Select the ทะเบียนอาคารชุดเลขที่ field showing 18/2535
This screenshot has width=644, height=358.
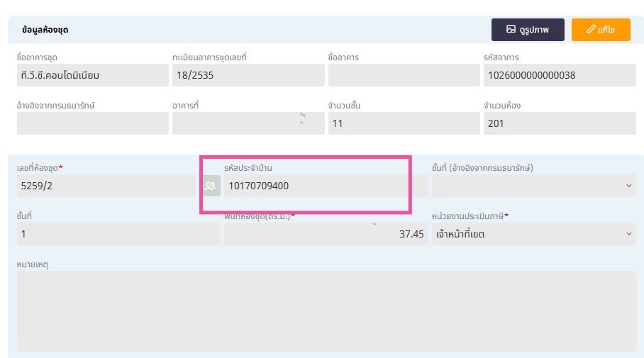coord(248,75)
